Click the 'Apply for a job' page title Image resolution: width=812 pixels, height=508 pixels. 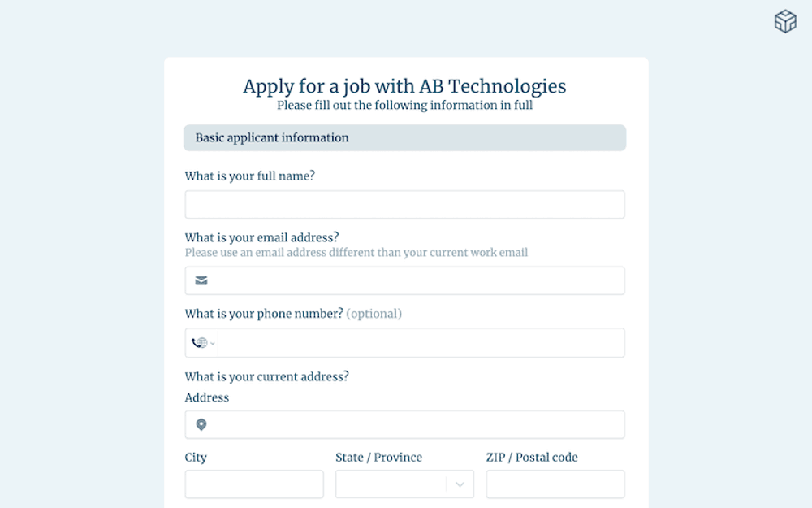click(x=404, y=86)
